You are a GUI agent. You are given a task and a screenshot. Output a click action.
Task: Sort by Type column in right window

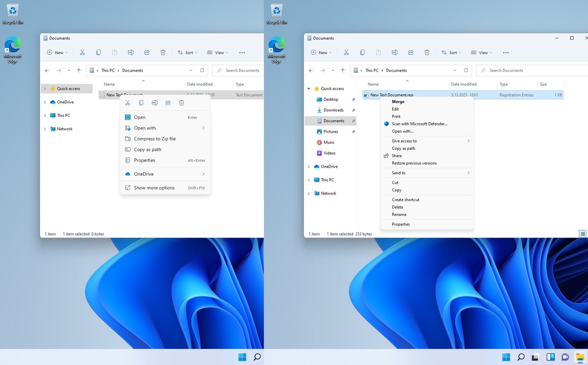517,84
